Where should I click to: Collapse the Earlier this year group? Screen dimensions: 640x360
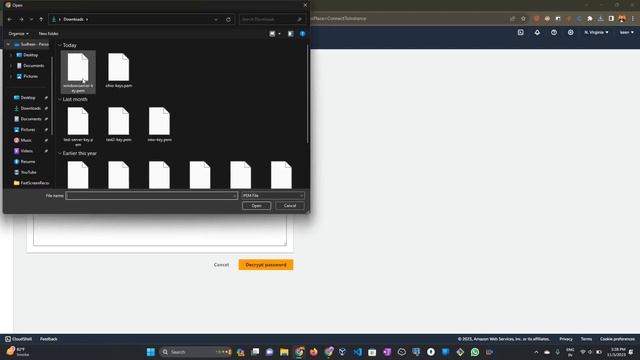60,153
